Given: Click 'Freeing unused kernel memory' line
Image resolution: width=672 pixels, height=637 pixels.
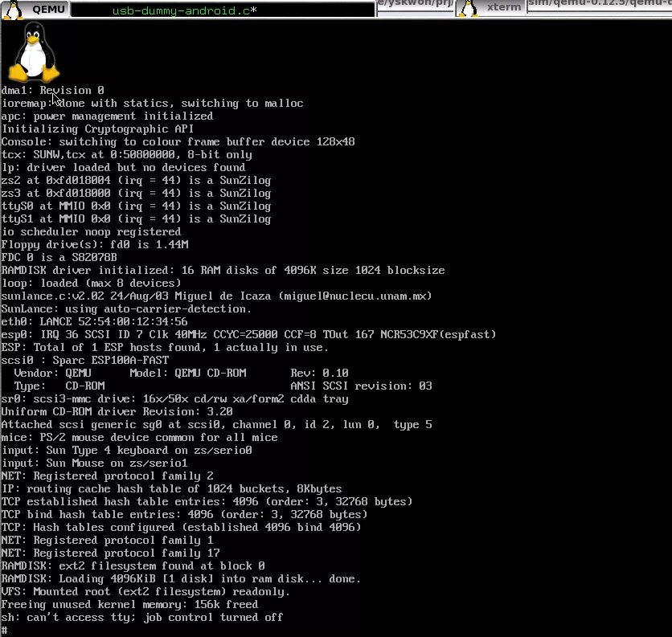Looking at the screenshot, I should (x=129, y=604).
